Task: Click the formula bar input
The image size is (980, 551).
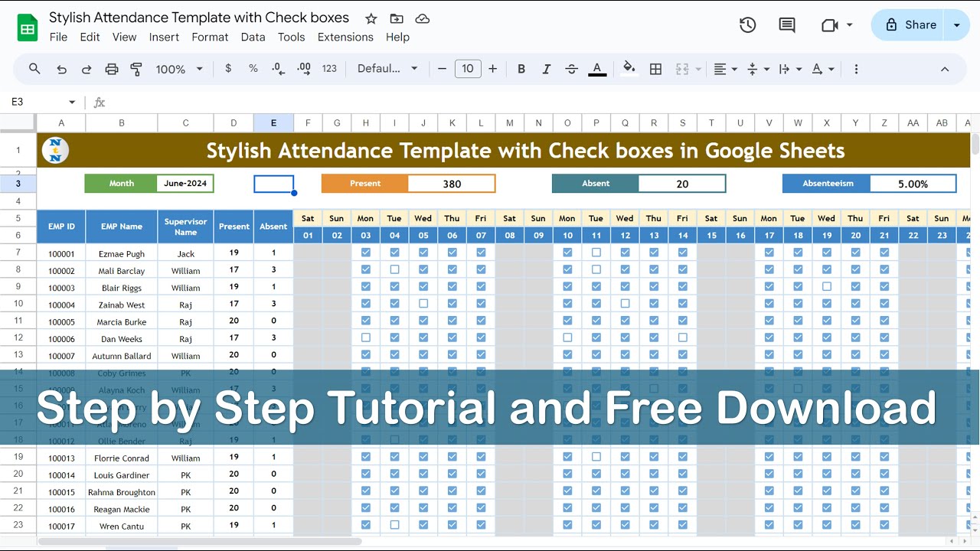Action: coord(536,102)
